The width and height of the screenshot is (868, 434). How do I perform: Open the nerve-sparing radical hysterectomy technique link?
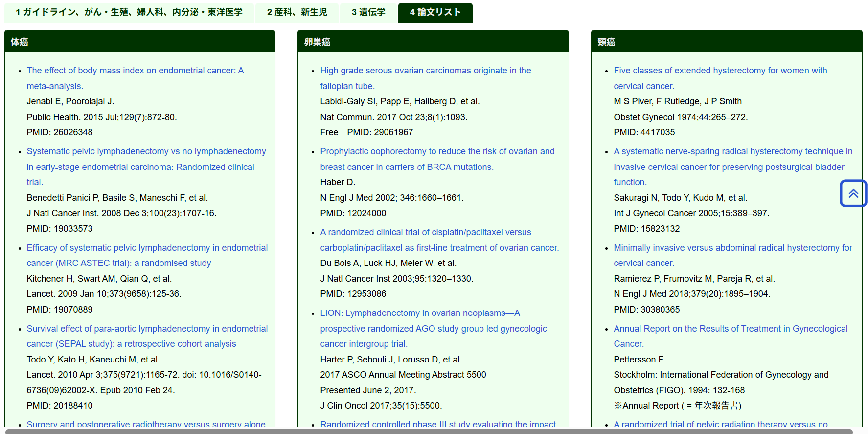(x=732, y=151)
